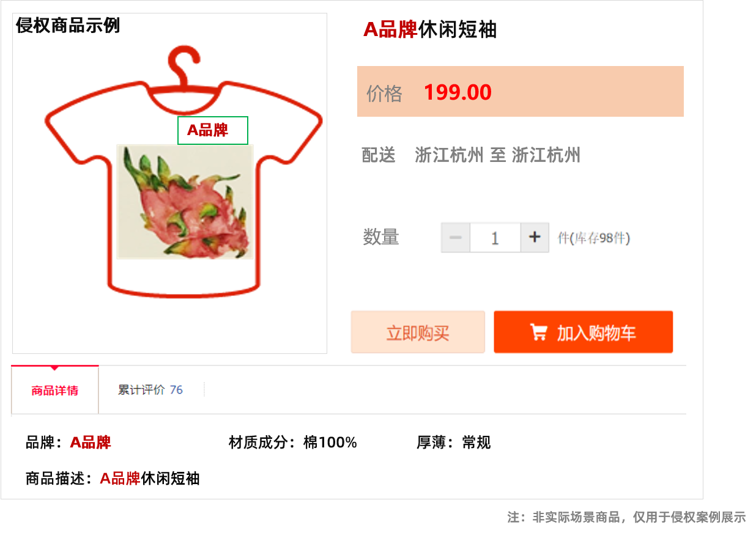
Task: Click the dragon fruit image on the T-shirt
Action: point(185,202)
